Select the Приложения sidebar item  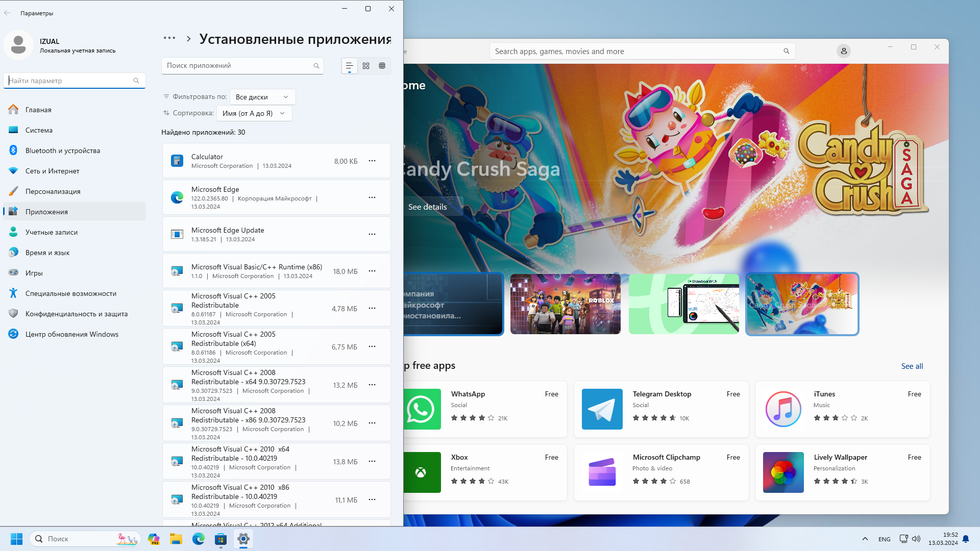tap(75, 212)
